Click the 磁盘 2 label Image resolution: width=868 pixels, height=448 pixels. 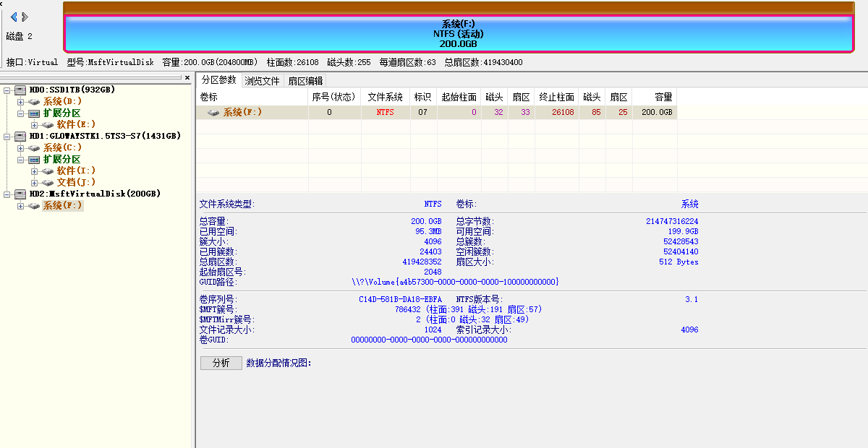[20, 36]
